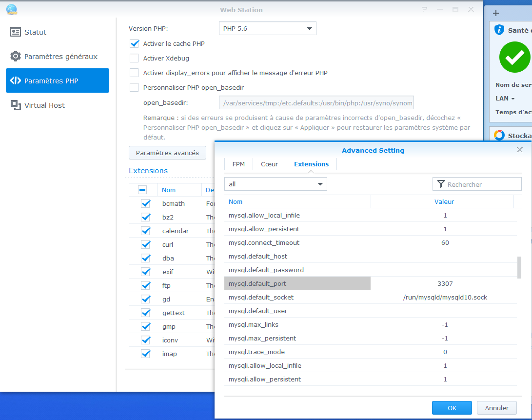
Task: Switch to the FPM tab
Action: (x=238, y=164)
